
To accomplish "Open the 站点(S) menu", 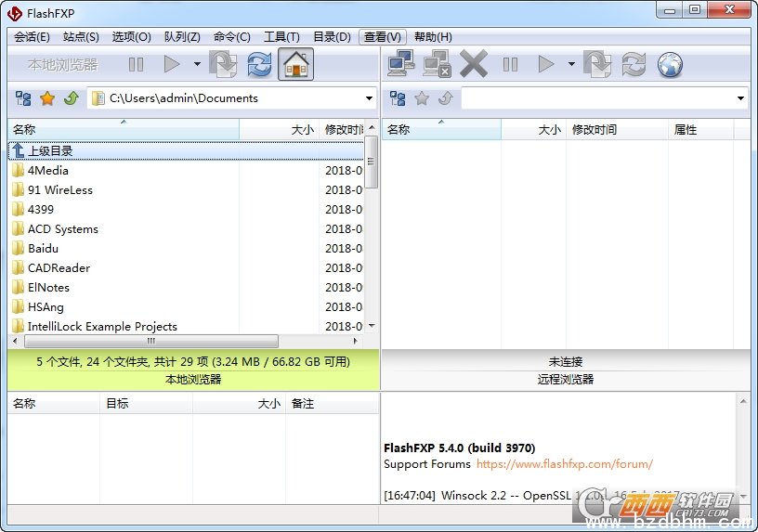I will point(81,37).
